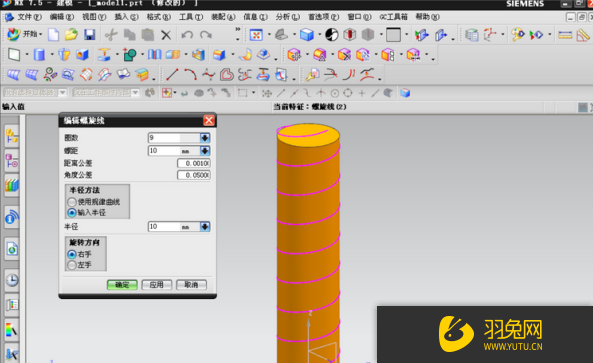Click the 角度公差 input field
This screenshot has width=593, height=363.
[194, 175]
